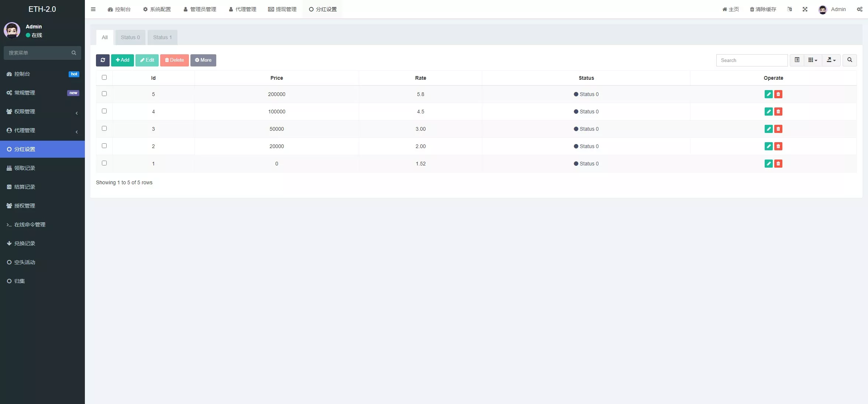The height and width of the screenshot is (404, 868).
Task: Click the edit pencil icon for row 5
Action: point(769,95)
